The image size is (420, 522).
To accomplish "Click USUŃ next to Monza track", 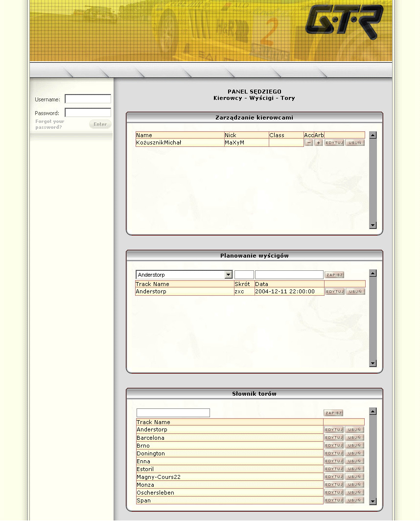I will coord(354,485).
